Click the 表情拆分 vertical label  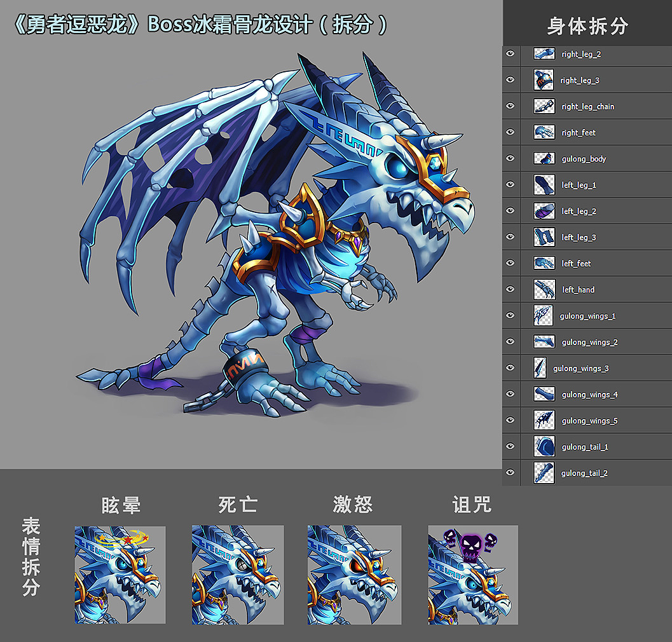click(31, 556)
